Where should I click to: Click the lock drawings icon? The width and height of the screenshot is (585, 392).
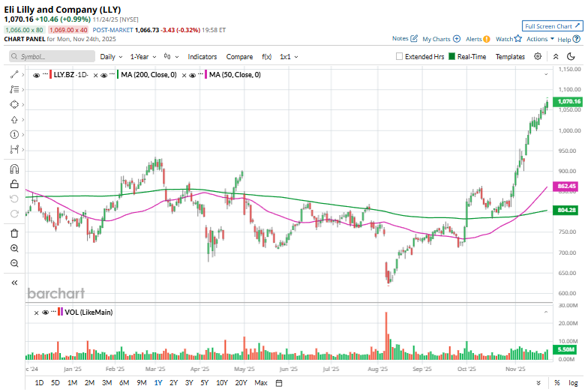click(x=14, y=183)
